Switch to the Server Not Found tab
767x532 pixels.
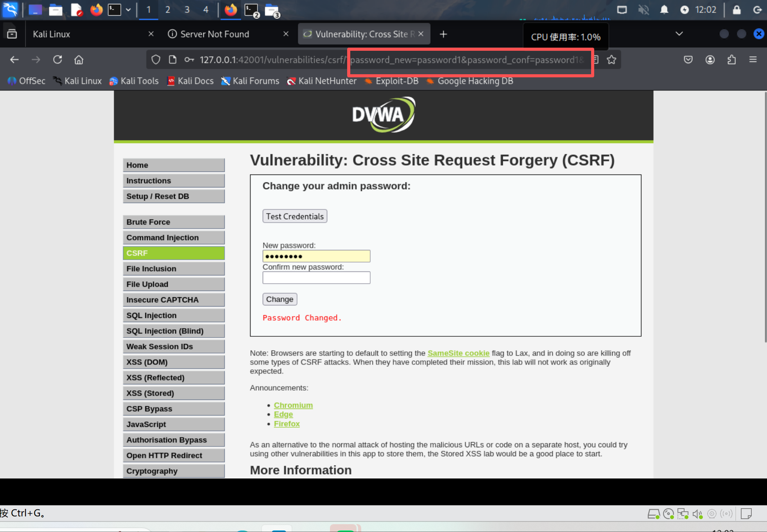pyautogui.click(x=215, y=34)
